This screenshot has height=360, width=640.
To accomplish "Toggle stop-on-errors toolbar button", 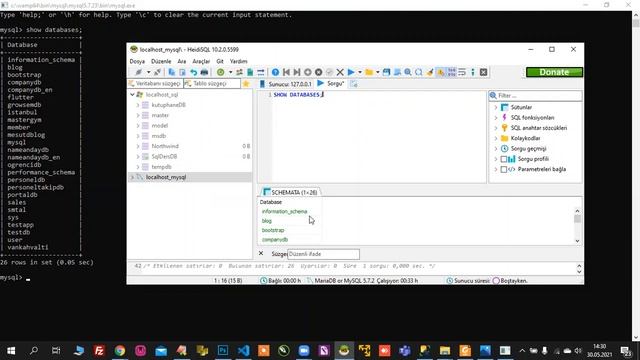I will [441, 72].
